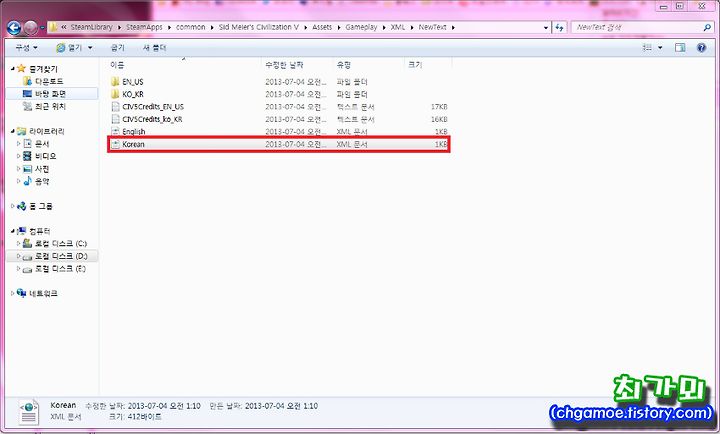Expand the 비디오 videos library arrow
Image resolution: width=720 pixels, height=434 pixels.
pos(18,156)
